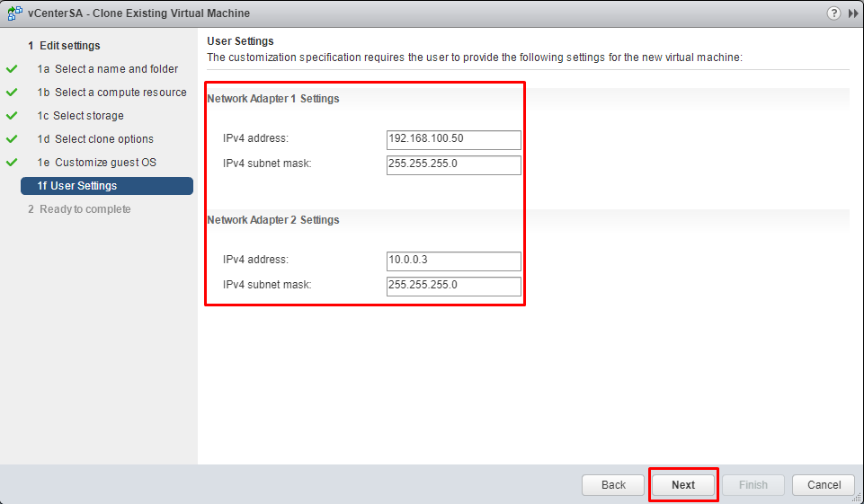Click green checkmark beside step 1a
The height and width of the screenshot is (504, 864).
click(x=12, y=69)
